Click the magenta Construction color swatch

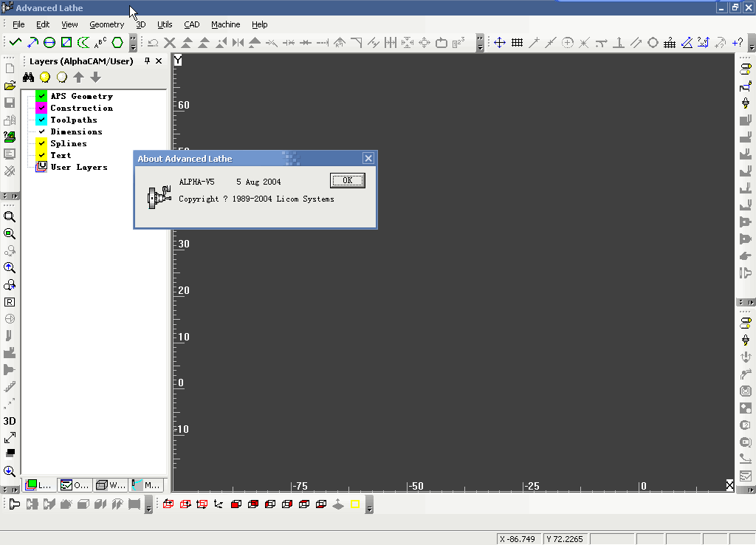[x=41, y=108]
